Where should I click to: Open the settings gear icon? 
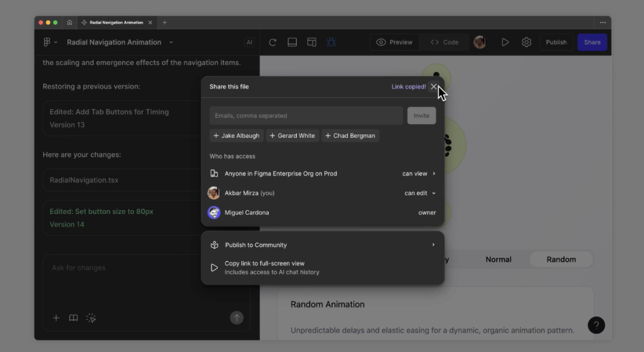526,42
